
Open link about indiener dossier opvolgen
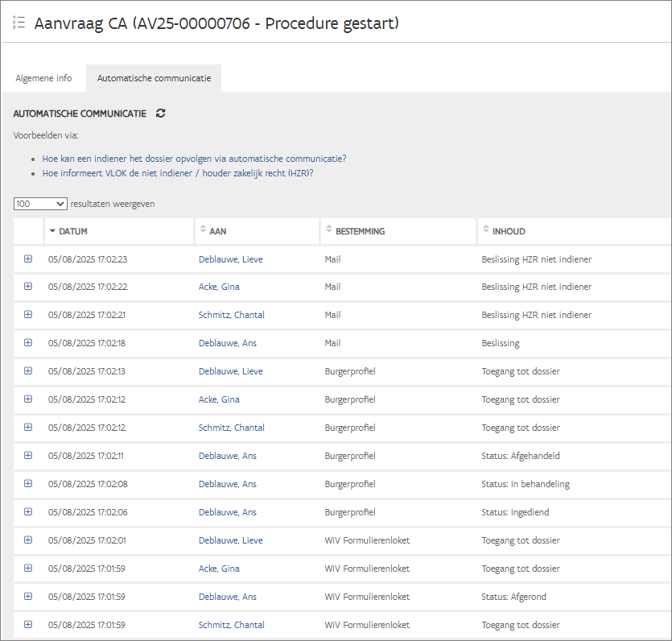(194, 159)
